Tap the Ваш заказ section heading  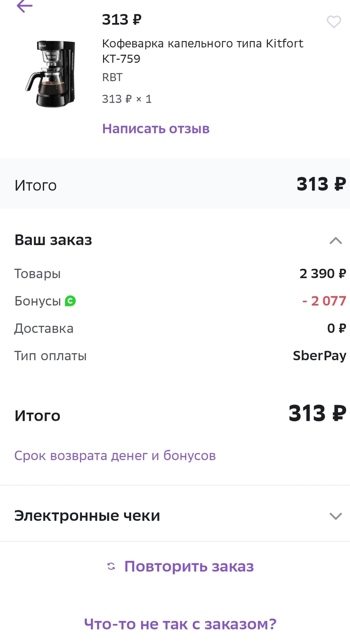click(x=53, y=240)
